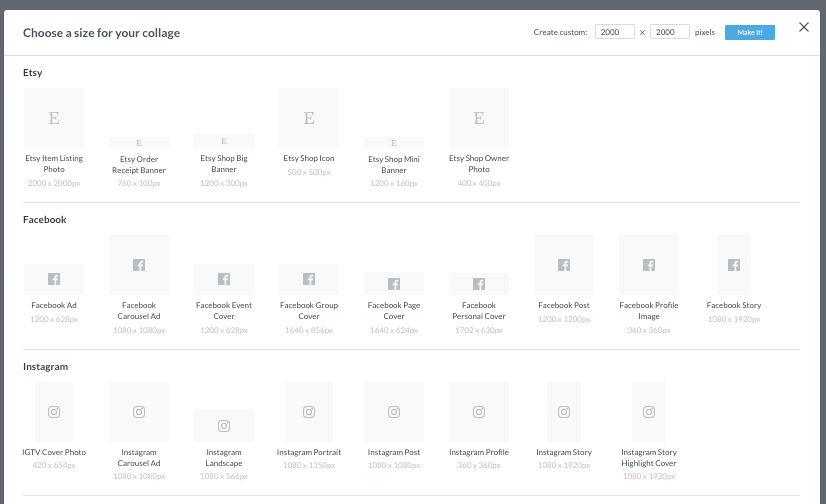The height and width of the screenshot is (504, 826).
Task: Select the Instagram Portrait size
Action: point(309,412)
